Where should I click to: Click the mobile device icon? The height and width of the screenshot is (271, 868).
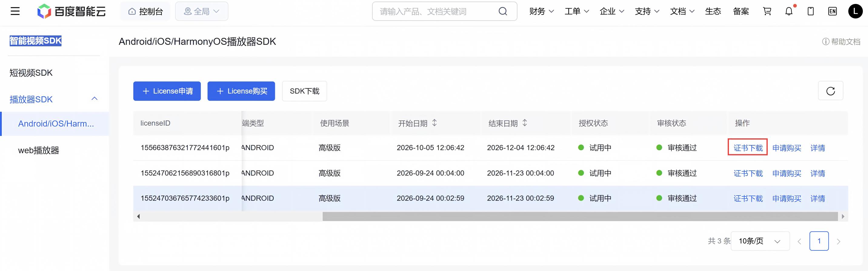tap(811, 12)
